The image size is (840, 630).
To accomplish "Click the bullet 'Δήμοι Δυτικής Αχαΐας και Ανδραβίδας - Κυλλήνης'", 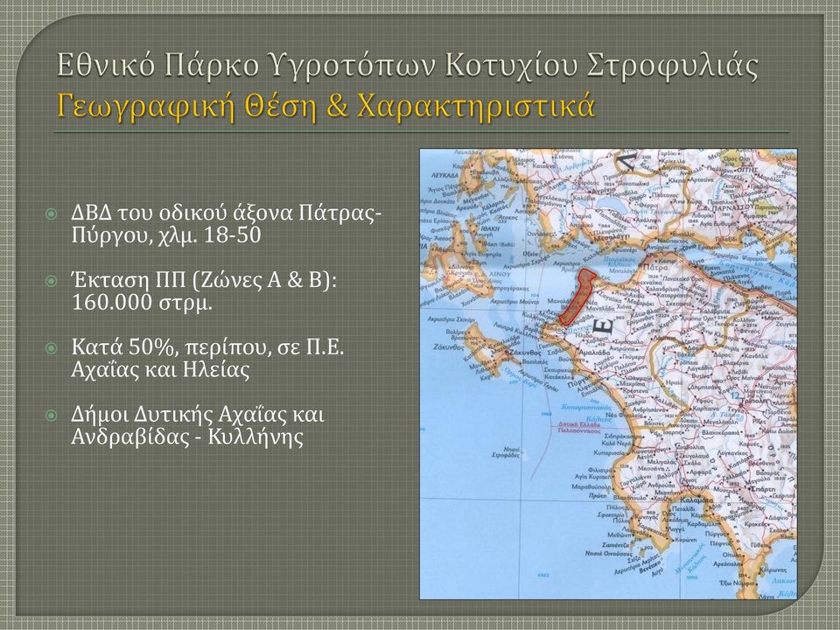I will point(198,426).
